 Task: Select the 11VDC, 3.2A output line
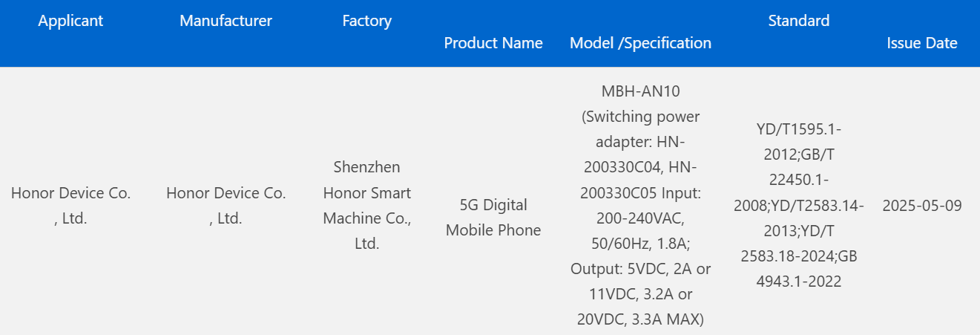[x=640, y=294]
